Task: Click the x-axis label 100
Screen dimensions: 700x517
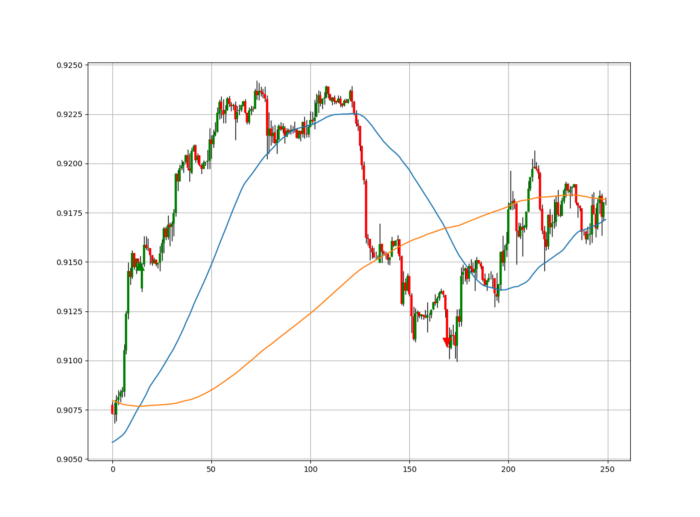Action: 310,469
